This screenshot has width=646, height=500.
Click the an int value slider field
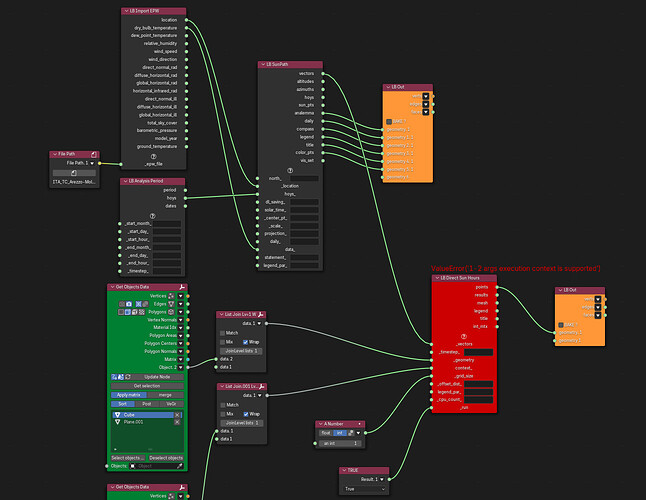tap(340, 444)
